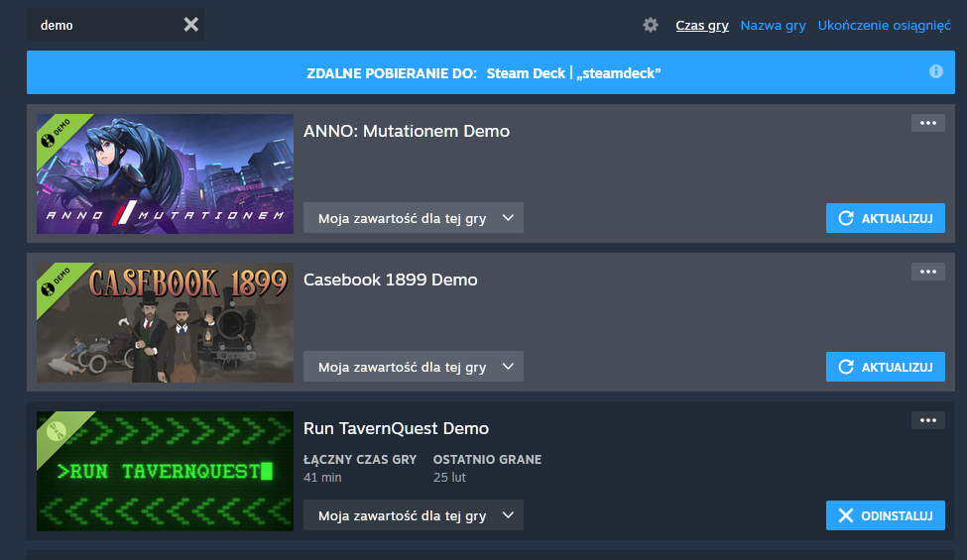Open ANNO: Mutationem Demo thumbnail
This screenshot has width=967, height=560.
click(x=165, y=173)
